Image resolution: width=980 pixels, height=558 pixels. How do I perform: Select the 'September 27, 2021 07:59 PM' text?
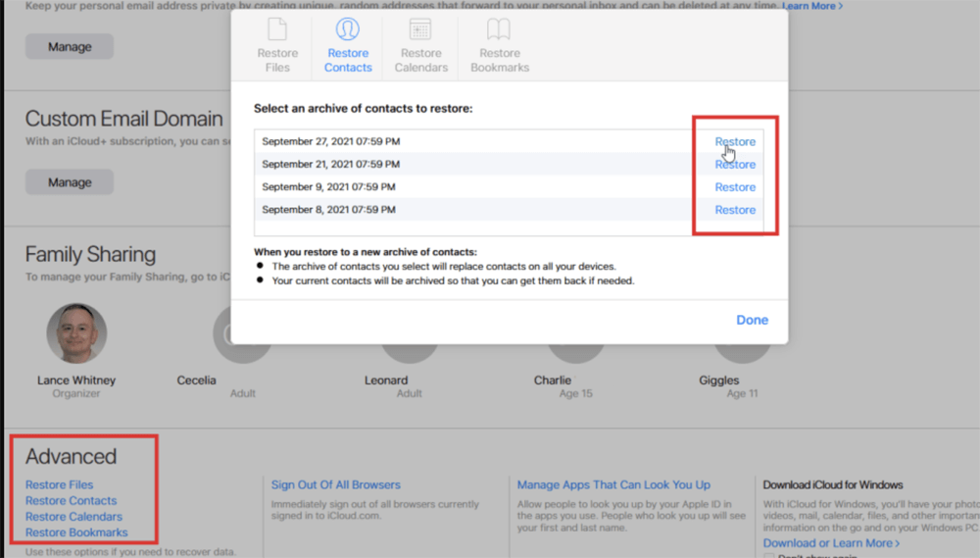[330, 141]
